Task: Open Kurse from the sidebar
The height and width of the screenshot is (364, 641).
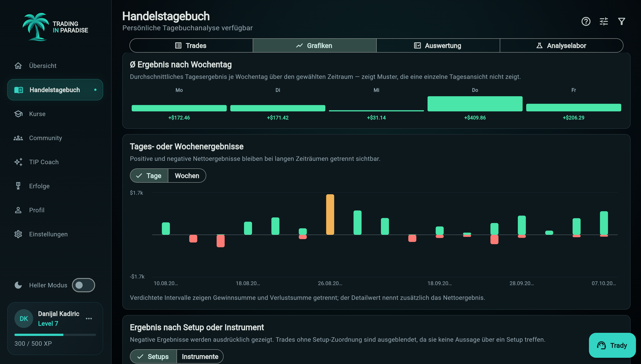Action: point(55,114)
